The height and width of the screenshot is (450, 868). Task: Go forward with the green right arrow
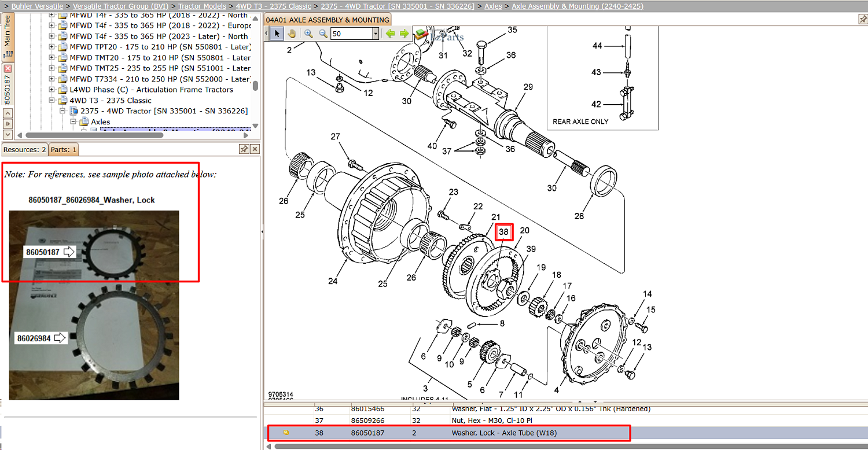tap(404, 34)
